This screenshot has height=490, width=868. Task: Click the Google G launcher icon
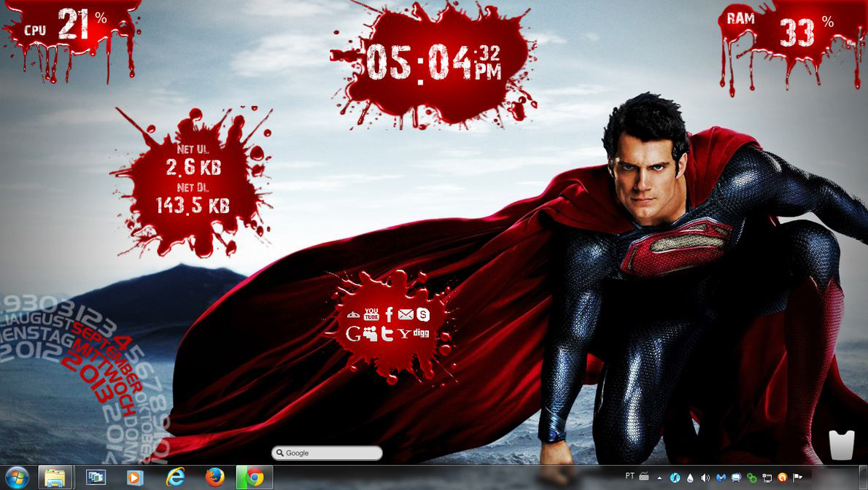tap(352, 333)
